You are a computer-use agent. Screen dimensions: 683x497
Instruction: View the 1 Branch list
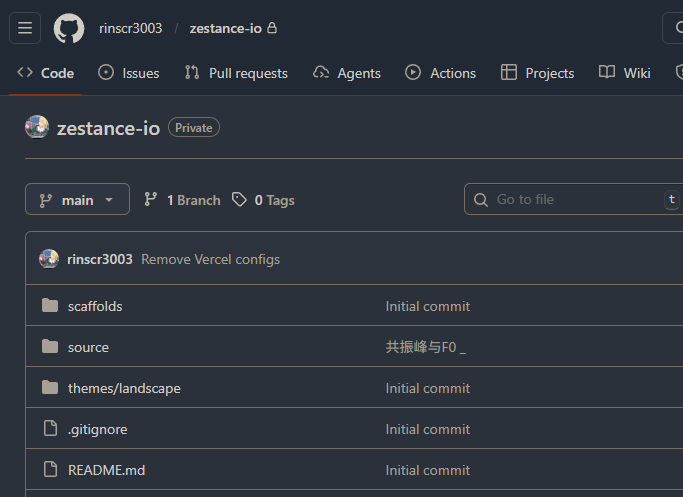[x=182, y=200]
